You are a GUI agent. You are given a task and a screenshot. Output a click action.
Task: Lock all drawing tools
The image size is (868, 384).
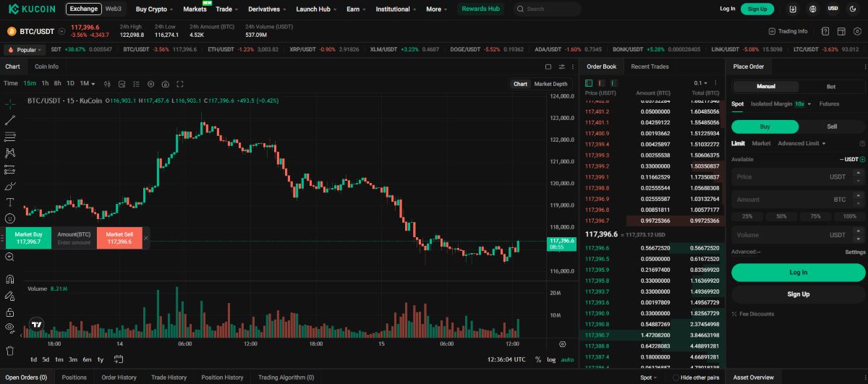click(10, 312)
